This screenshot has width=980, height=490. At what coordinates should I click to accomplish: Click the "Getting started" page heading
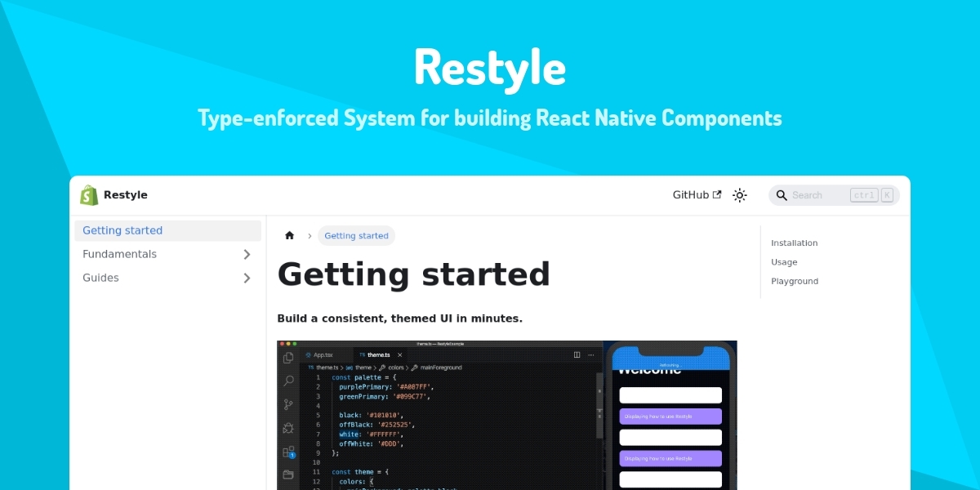413,274
